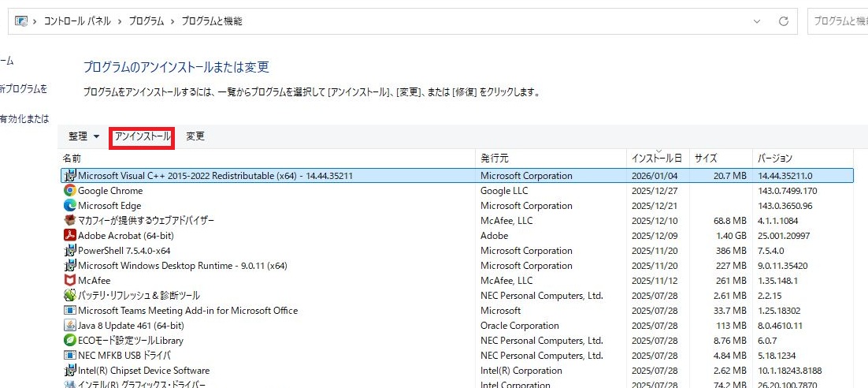Expand chevron after コントロール パネル breadcrumb

click(x=120, y=21)
